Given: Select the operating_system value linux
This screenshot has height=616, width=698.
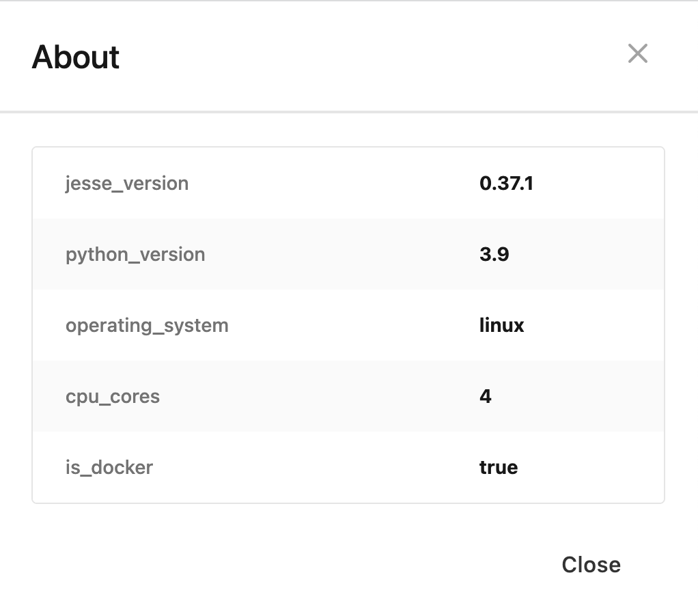Looking at the screenshot, I should (501, 325).
